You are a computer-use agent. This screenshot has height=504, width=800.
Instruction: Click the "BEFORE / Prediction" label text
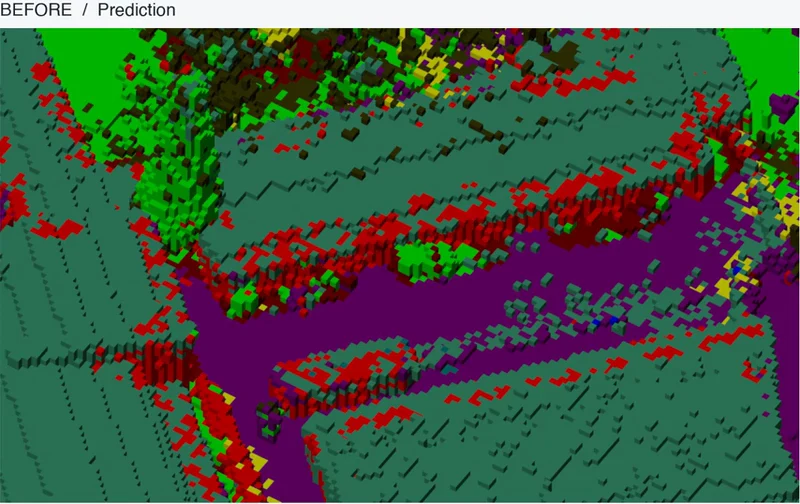point(88,10)
